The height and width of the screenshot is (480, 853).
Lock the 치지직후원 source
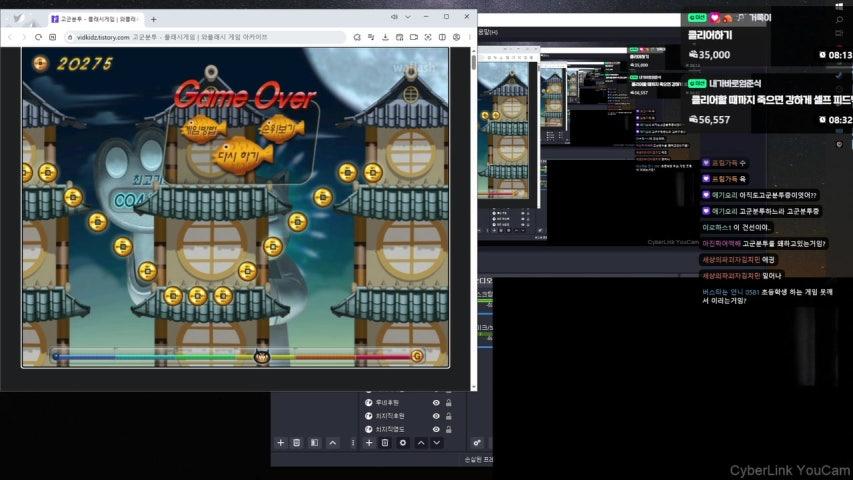pos(449,416)
